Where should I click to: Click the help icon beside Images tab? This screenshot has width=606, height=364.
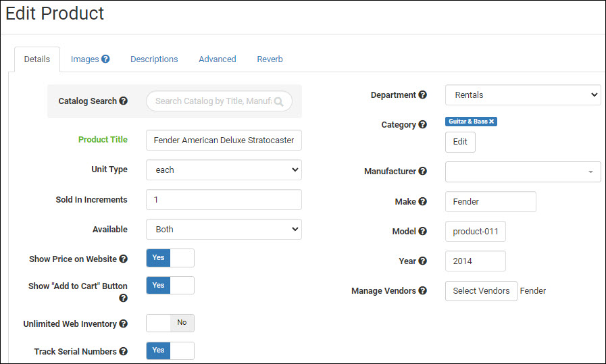105,59
